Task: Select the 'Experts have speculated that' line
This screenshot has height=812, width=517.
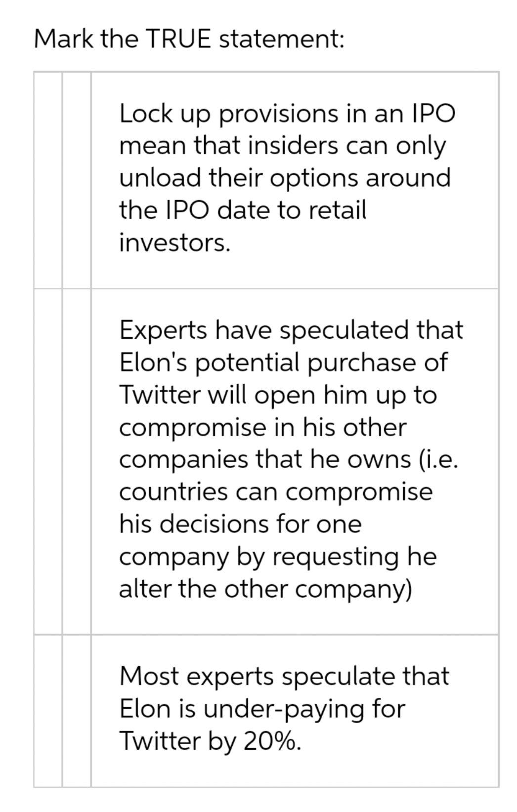Action: (291, 330)
